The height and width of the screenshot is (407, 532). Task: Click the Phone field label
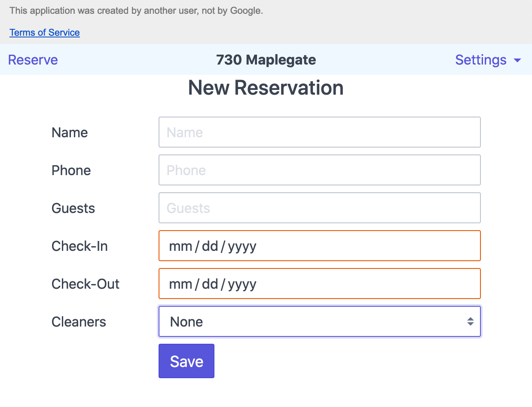click(x=71, y=170)
